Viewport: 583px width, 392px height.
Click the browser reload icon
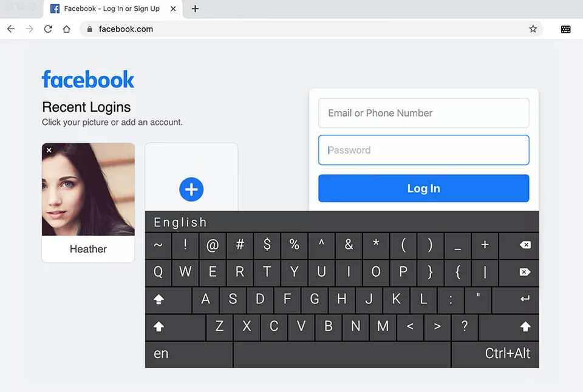[x=48, y=29]
